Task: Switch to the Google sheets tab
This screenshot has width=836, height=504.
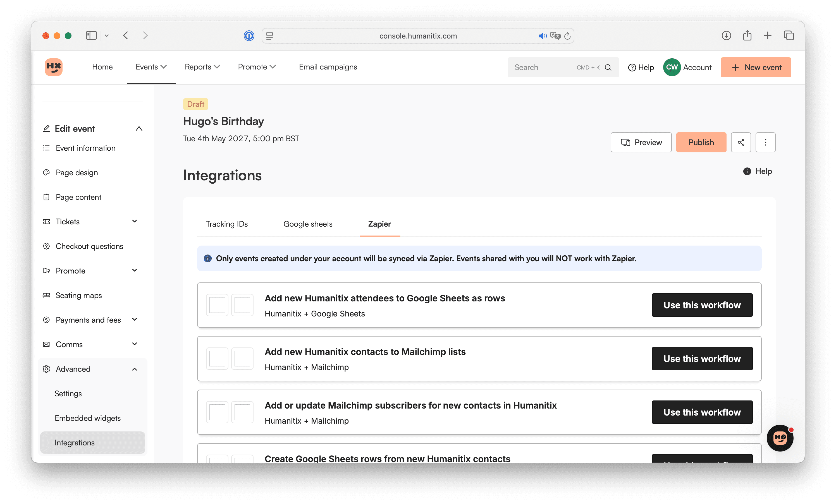Action: click(x=308, y=224)
